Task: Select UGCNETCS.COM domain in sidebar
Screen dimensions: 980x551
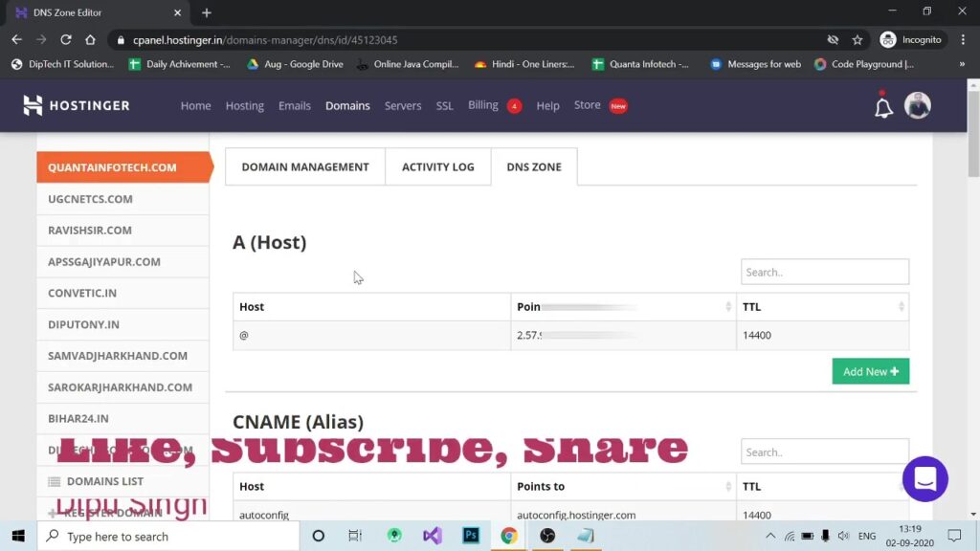Action: [123, 199]
